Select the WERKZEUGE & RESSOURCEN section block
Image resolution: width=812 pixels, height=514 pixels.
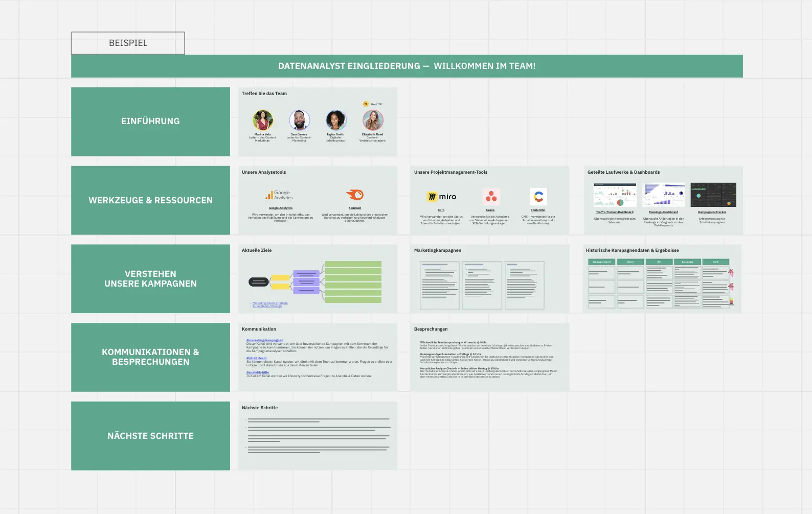click(x=150, y=200)
